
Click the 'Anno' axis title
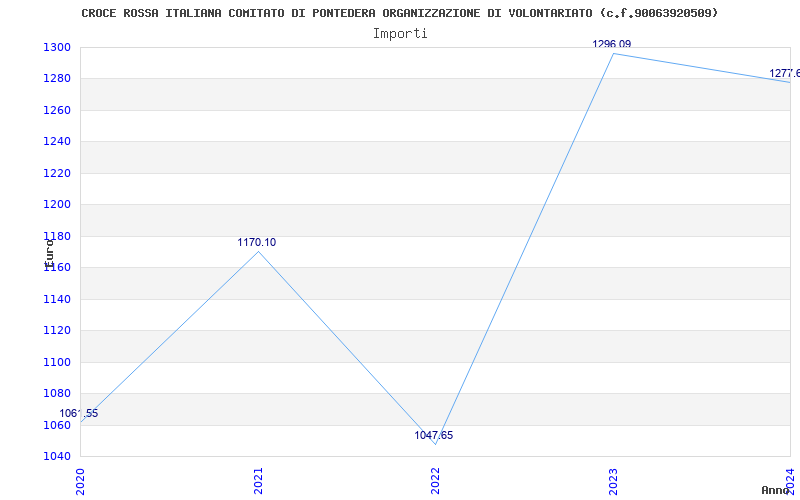[x=775, y=490]
